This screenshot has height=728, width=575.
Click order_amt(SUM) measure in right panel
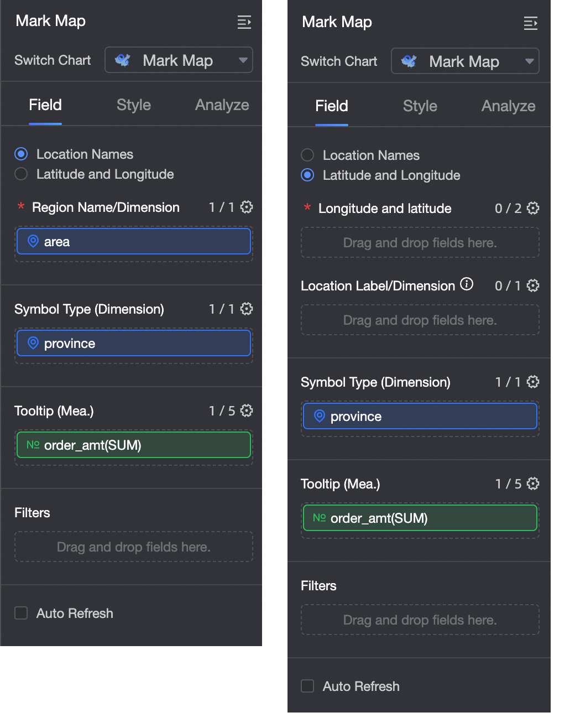420,518
